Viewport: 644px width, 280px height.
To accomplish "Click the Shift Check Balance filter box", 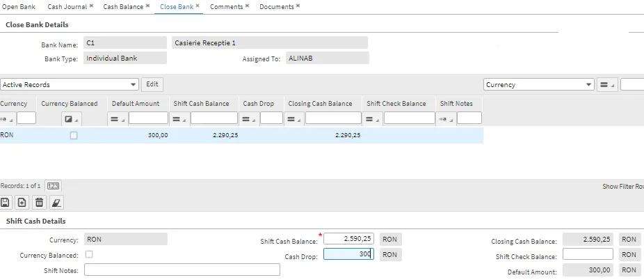I will pos(410,118).
